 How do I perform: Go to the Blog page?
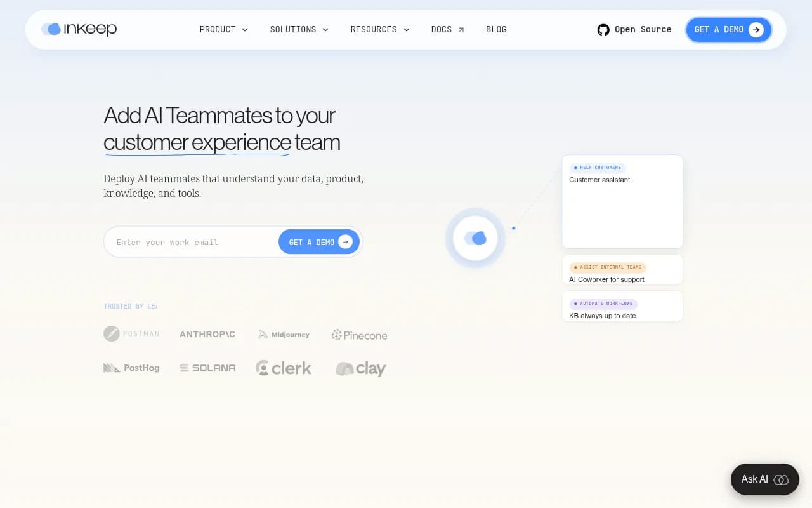[496, 29]
